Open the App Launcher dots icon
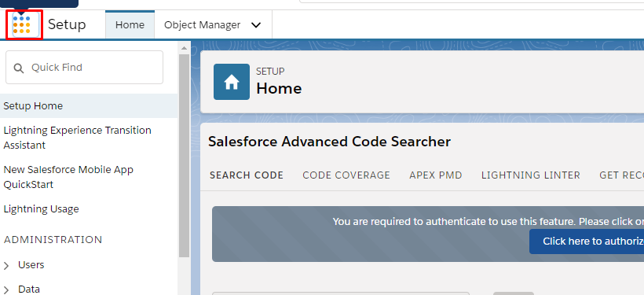This screenshot has height=295, width=644. coord(22,25)
